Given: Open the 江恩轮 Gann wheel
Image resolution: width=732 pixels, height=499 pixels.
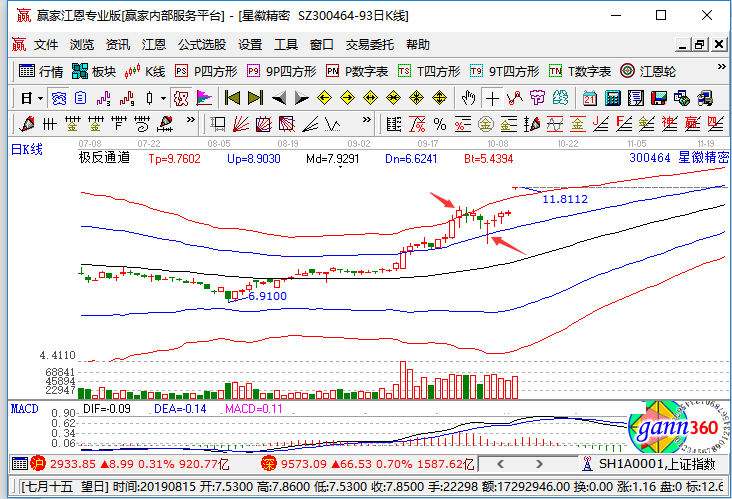Looking at the screenshot, I should [648, 71].
